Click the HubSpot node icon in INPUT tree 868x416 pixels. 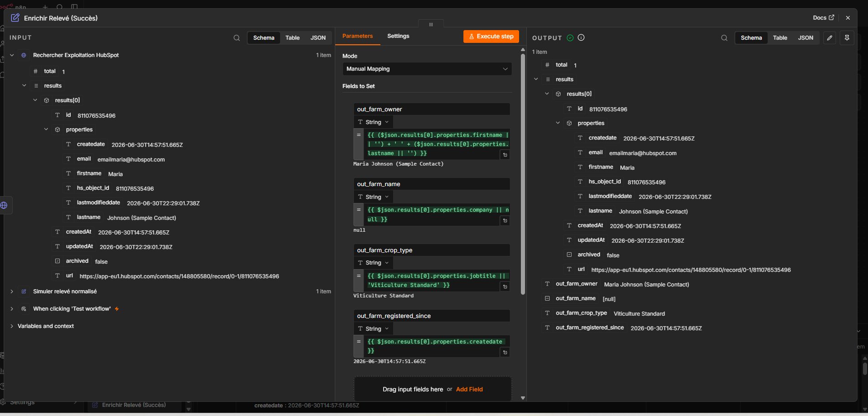pos(24,55)
